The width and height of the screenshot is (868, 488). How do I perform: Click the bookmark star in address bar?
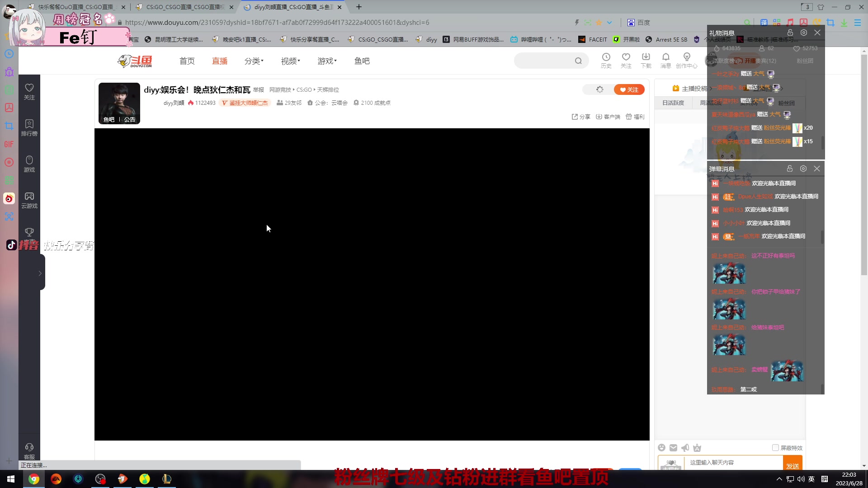(x=599, y=23)
